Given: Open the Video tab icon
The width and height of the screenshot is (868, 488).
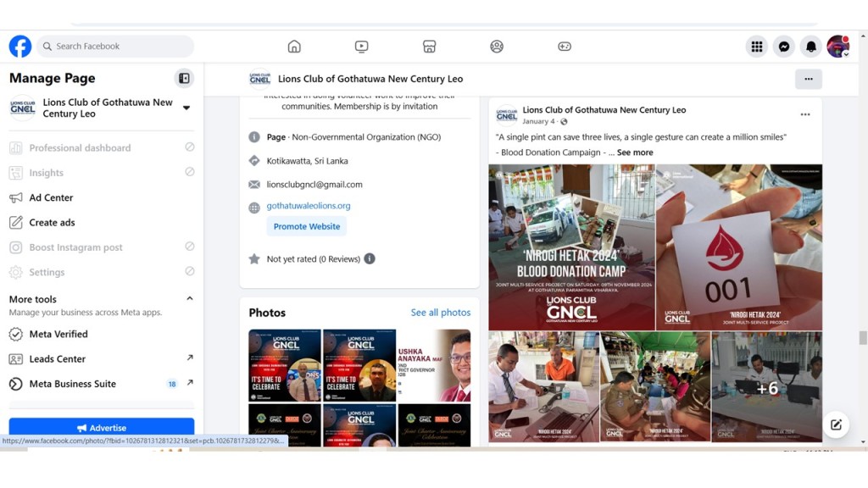Looking at the screenshot, I should (x=361, y=47).
